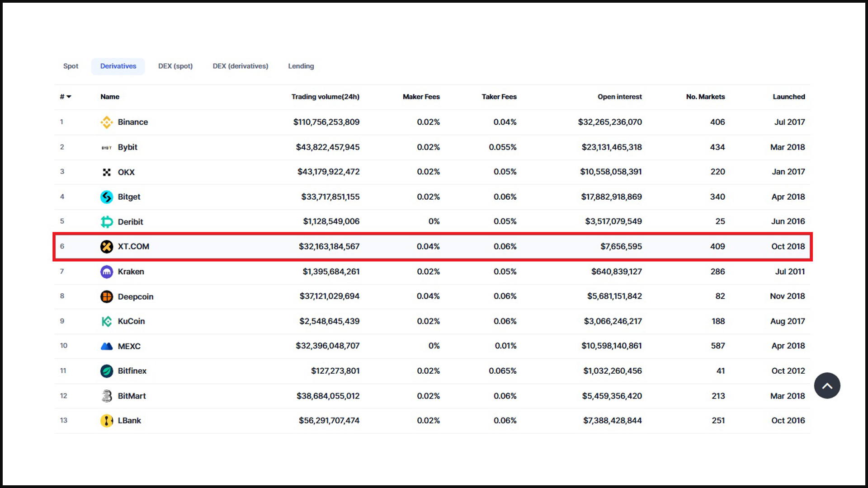Toggle the column header sort order
Image resolution: width=868 pixels, height=488 pixels.
[x=64, y=96]
